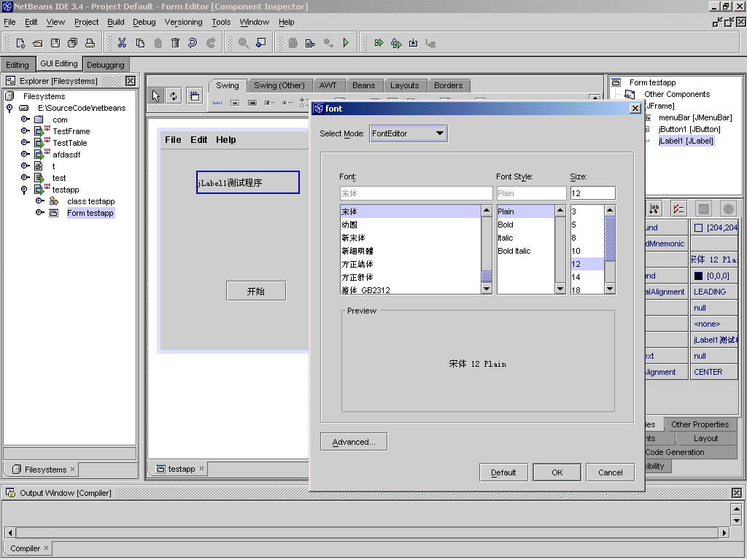
Task: Expand the com folder node
Action: [x=25, y=119]
